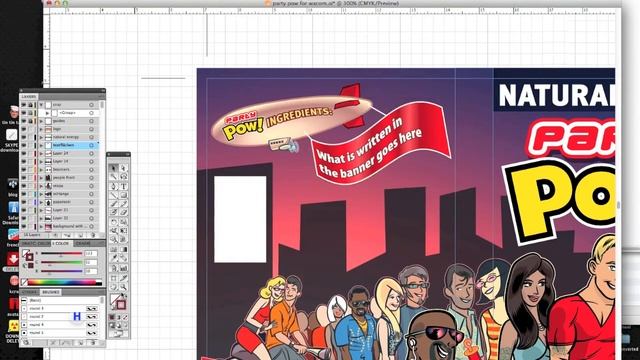Viewport: 640px width, 360px height.
Task: Select the Line Segment tool
Action: coord(114,195)
